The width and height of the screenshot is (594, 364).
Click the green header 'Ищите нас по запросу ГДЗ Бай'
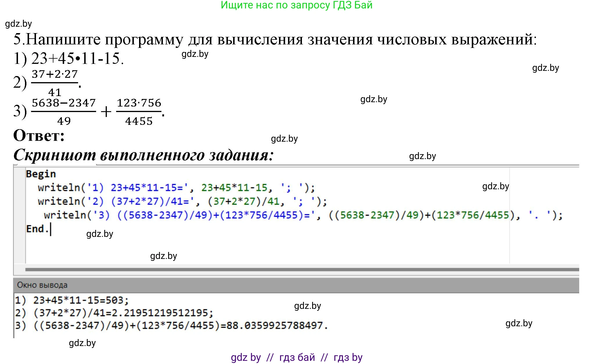pyautogui.click(x=297, y=6)
